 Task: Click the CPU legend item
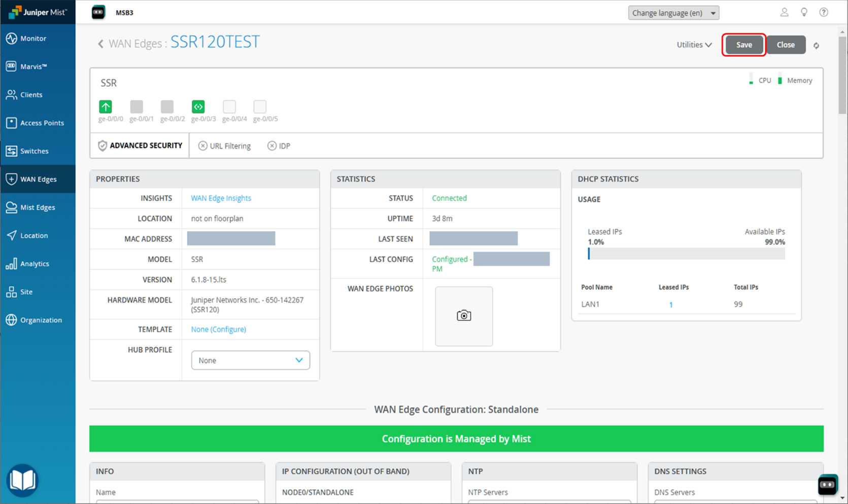(x=760, y=81)
